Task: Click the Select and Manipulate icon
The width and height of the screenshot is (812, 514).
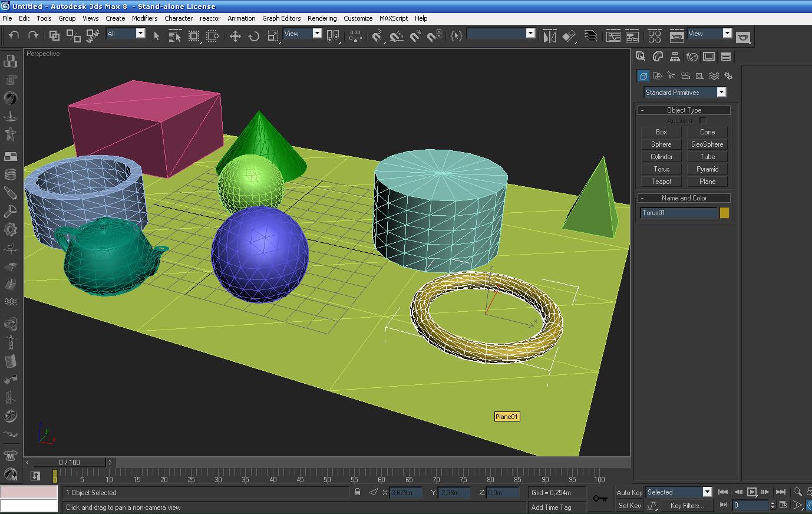Action: 355,36
